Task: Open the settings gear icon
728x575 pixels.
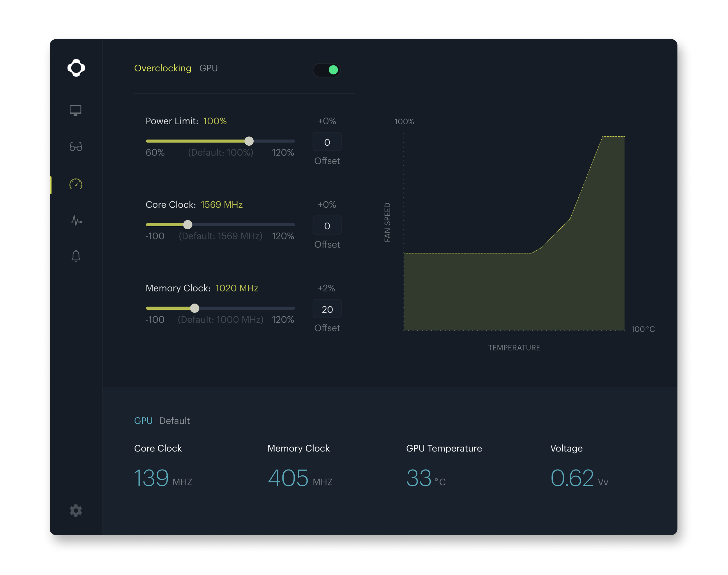Action: tap(76, 510)
